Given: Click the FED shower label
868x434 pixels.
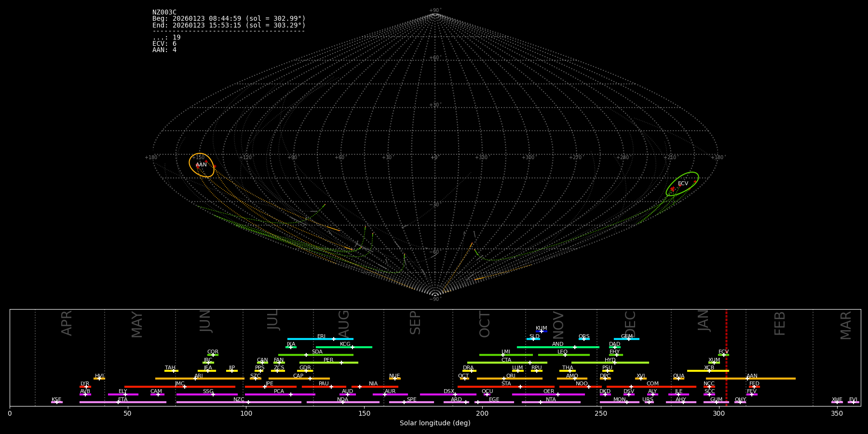Looking at the screenshot, I should 754,384.
